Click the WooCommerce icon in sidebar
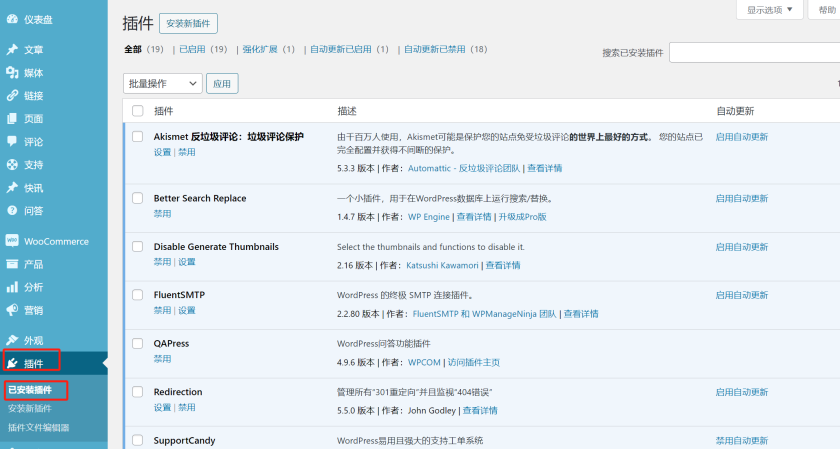The height and width of the screenshot is (449, 840). [x=12, y=241]
